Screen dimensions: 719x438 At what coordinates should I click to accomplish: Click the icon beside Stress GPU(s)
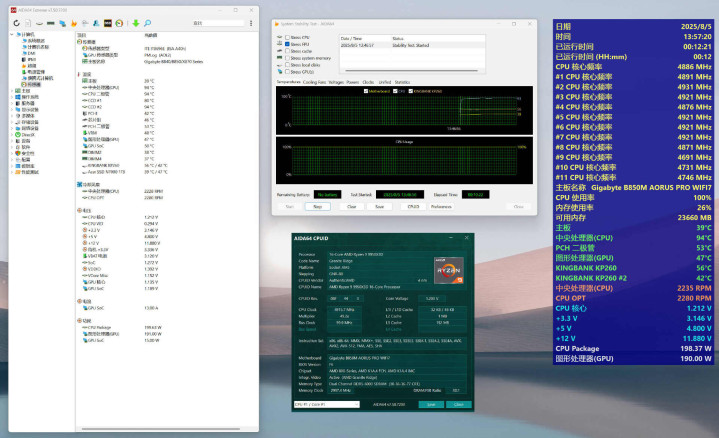280,72
